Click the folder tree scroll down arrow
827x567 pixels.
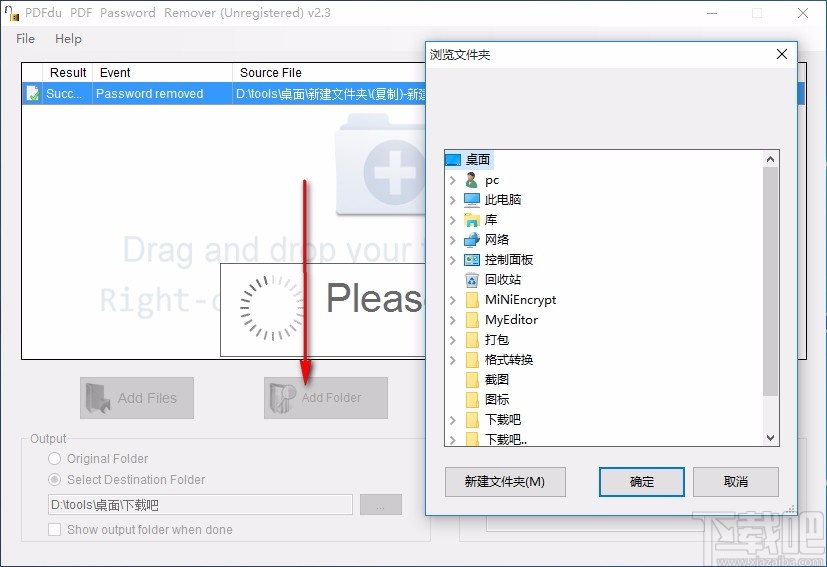tap(770, 438)
